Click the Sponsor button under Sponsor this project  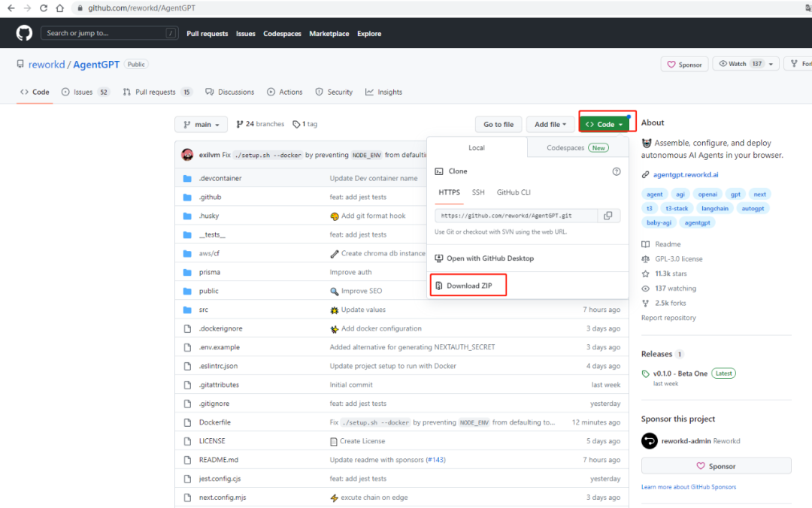pyautogui.click(x=717, y=466)
